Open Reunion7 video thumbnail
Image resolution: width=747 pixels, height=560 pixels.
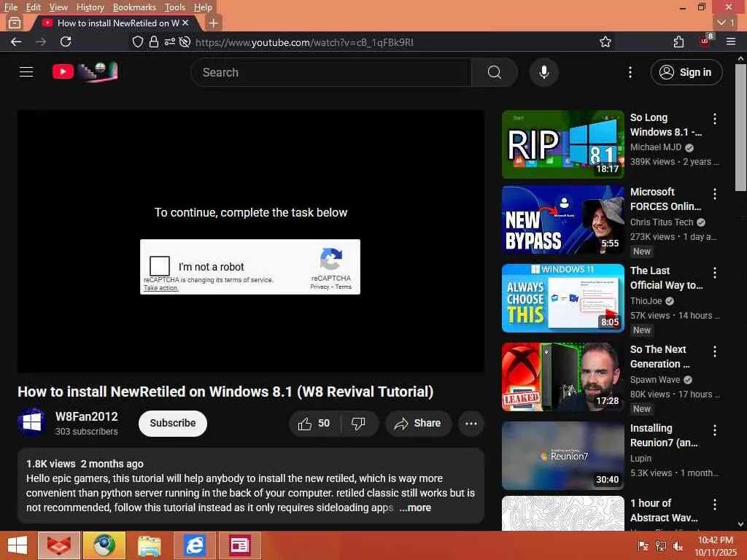(562, 456)
